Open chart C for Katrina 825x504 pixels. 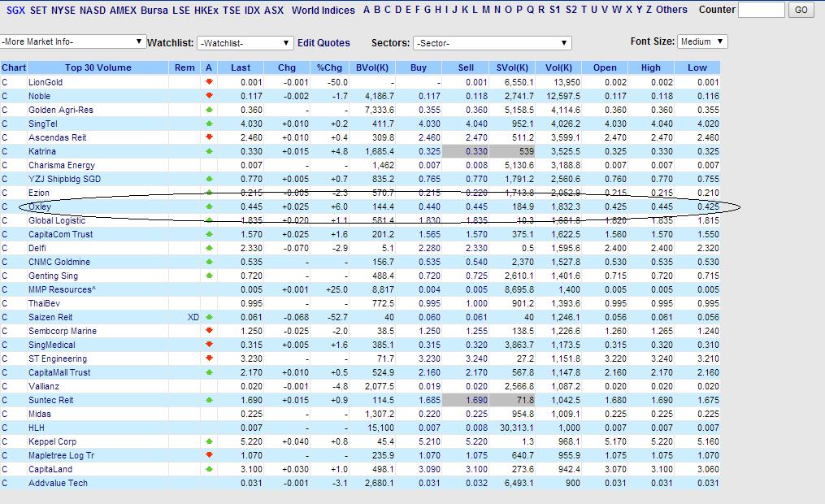pyautogui.click(x=5, y=151)
